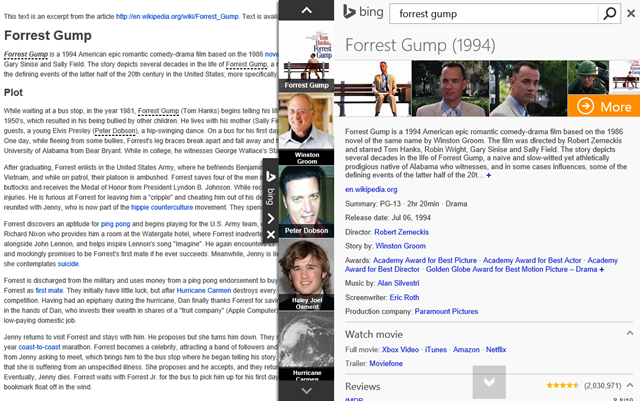Expand the awards list with the plus

[x=601, y=270]
